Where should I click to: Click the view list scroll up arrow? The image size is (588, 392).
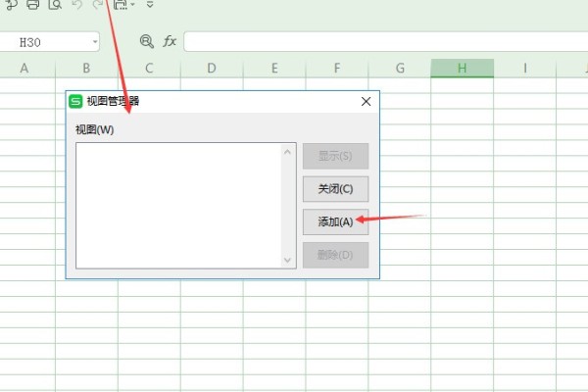(287, 152)
